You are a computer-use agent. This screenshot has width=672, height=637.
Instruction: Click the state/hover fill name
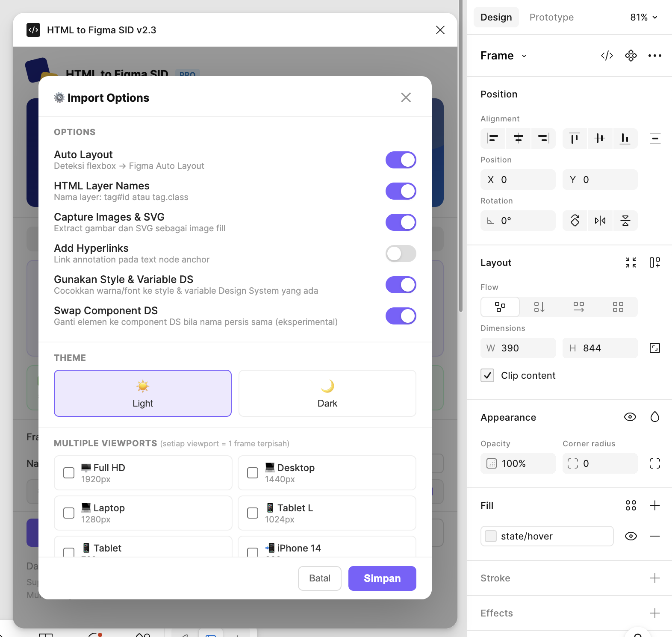coord(527,536)
